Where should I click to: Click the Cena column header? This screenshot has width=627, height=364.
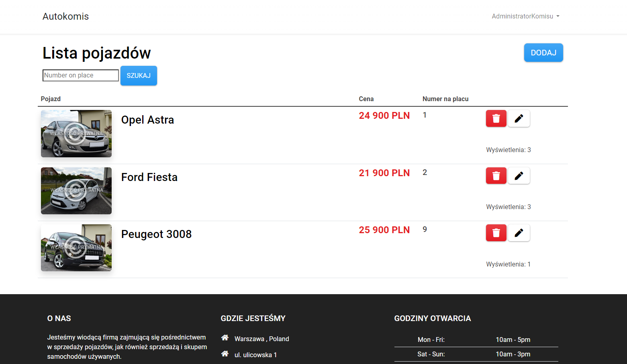366,99
